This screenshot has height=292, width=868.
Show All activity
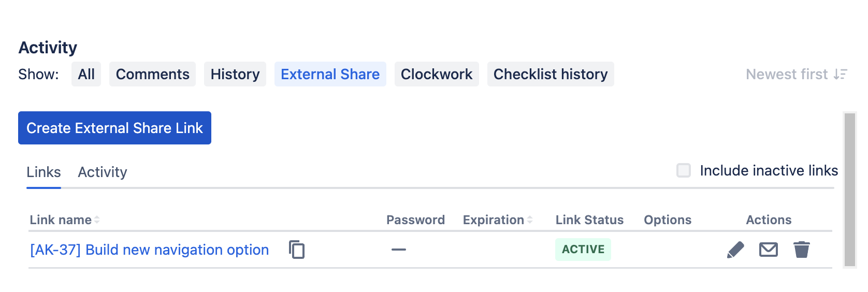86,75
